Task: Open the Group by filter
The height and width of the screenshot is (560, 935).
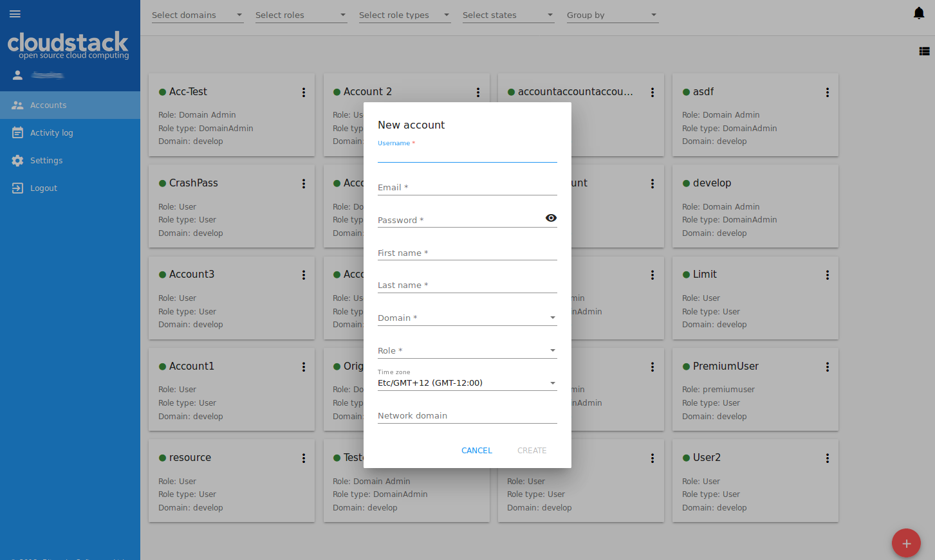Action: click(x=611, y=15)
